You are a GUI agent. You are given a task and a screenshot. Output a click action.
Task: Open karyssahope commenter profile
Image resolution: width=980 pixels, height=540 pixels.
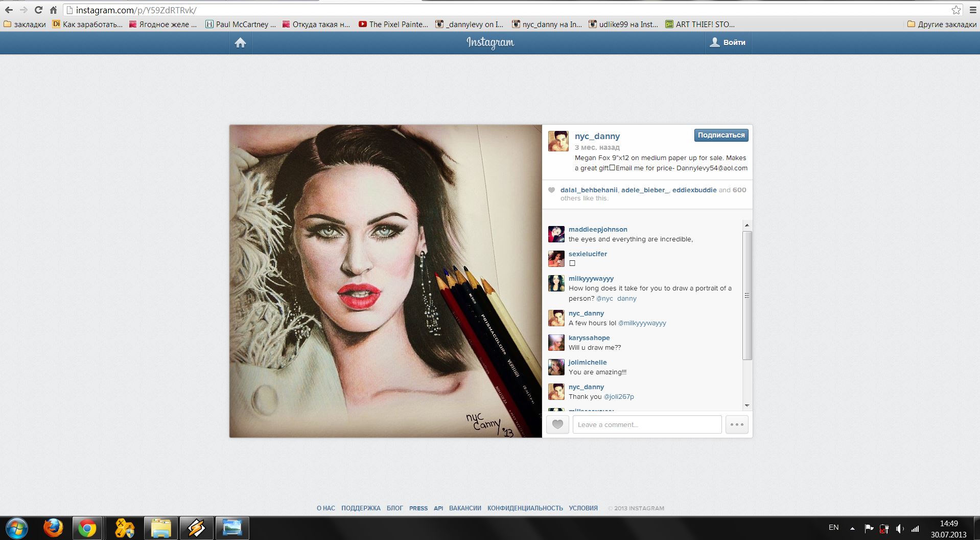click(589, 338)
